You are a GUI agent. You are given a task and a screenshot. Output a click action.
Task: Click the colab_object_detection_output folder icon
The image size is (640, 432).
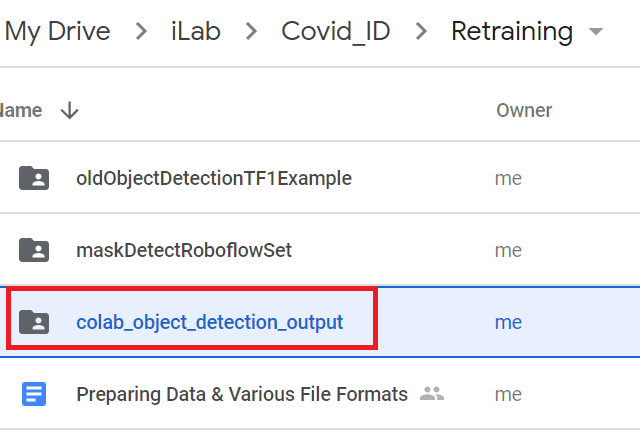tap(34, 322)
